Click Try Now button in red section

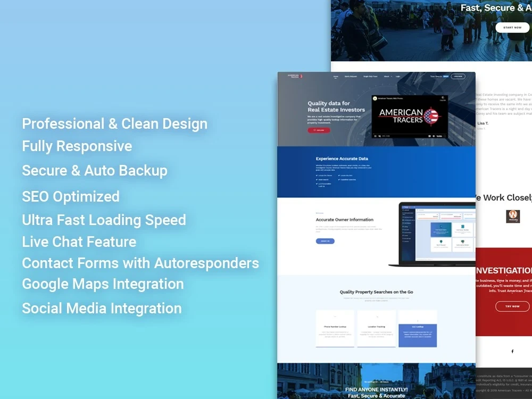pos(512,306)
